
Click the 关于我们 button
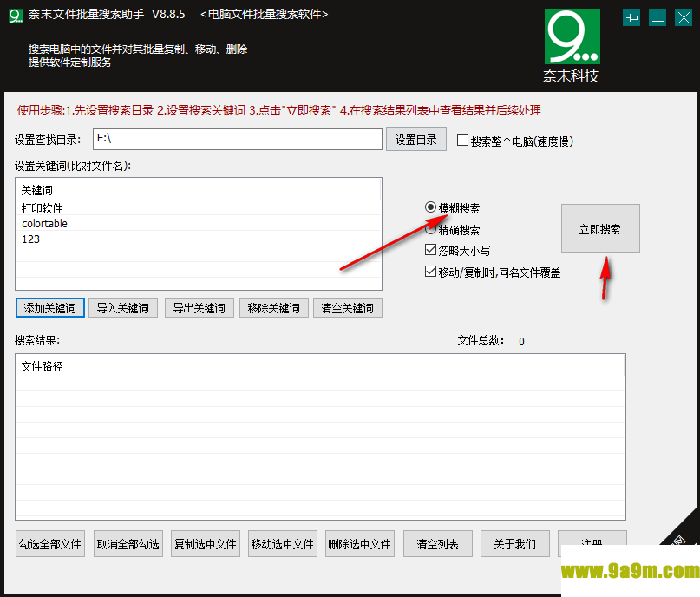(x=514, y=544)
